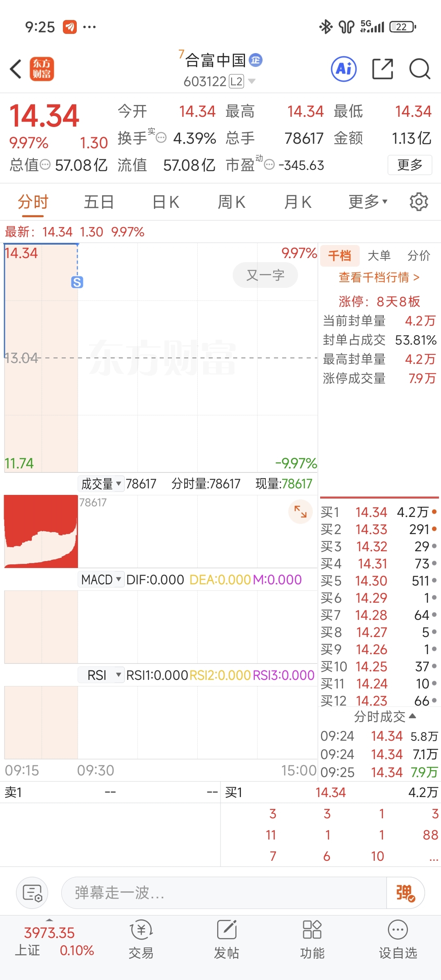Expand the 上证 index bar arrow
Viewport: 441px width, 980px height.
click(x=49, y=920)
